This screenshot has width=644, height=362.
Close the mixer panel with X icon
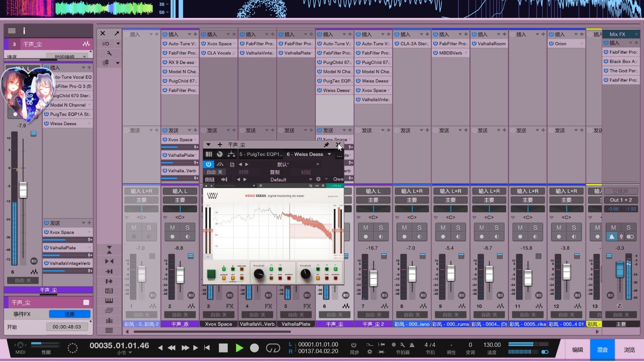[x=103, y=33]
